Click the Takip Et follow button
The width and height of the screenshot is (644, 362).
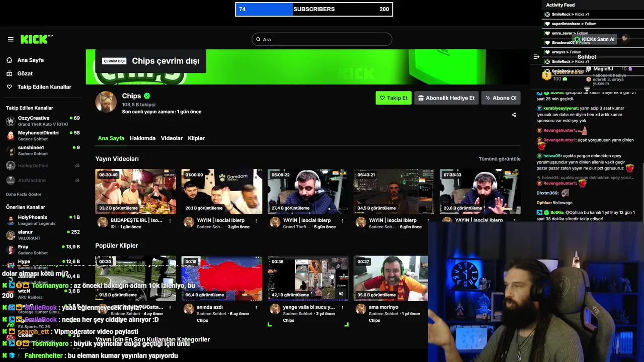click(x=393, y=98)
